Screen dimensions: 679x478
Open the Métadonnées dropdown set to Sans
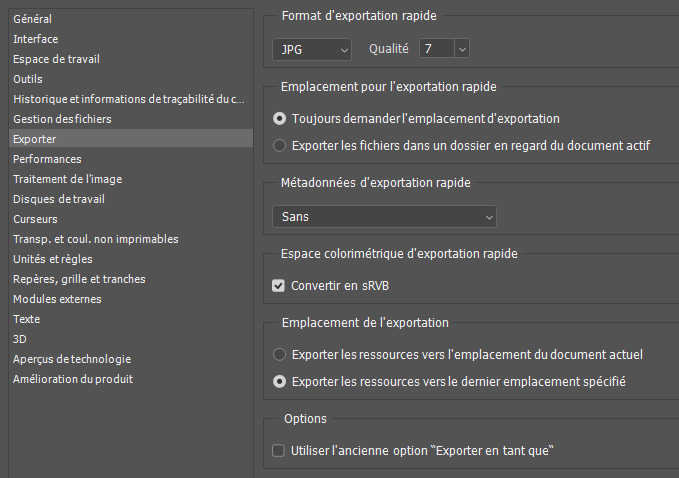pyautogui.click(x=384, y=216)
